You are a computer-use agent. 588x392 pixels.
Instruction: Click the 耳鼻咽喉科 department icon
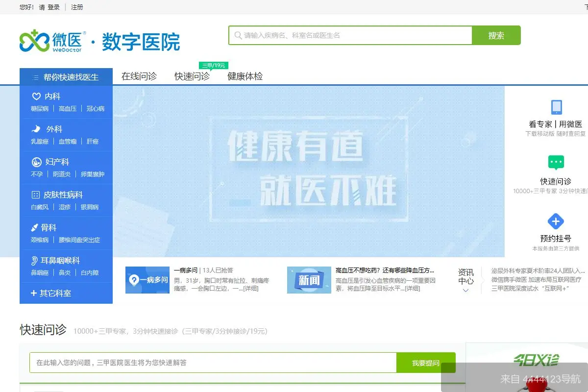[x=33, y=260]
